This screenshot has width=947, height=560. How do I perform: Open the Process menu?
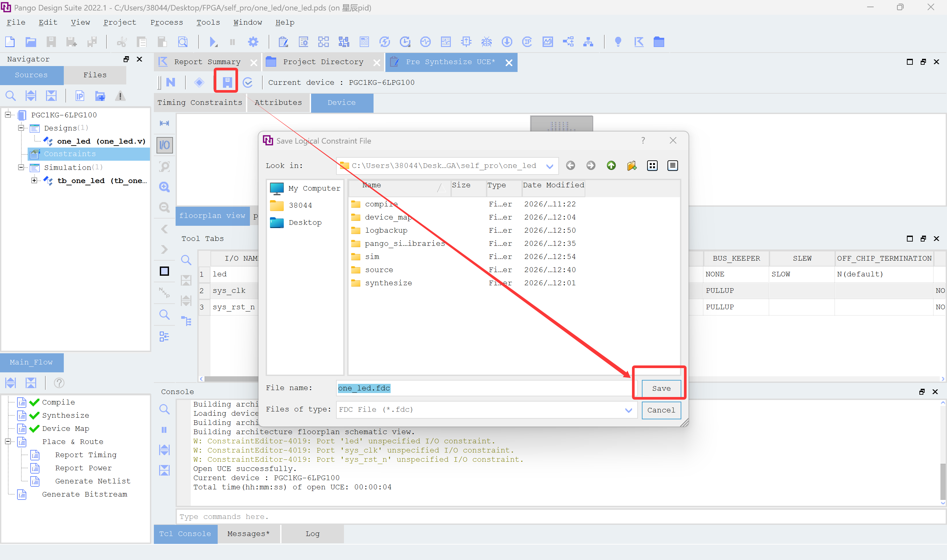coord(166,22)
